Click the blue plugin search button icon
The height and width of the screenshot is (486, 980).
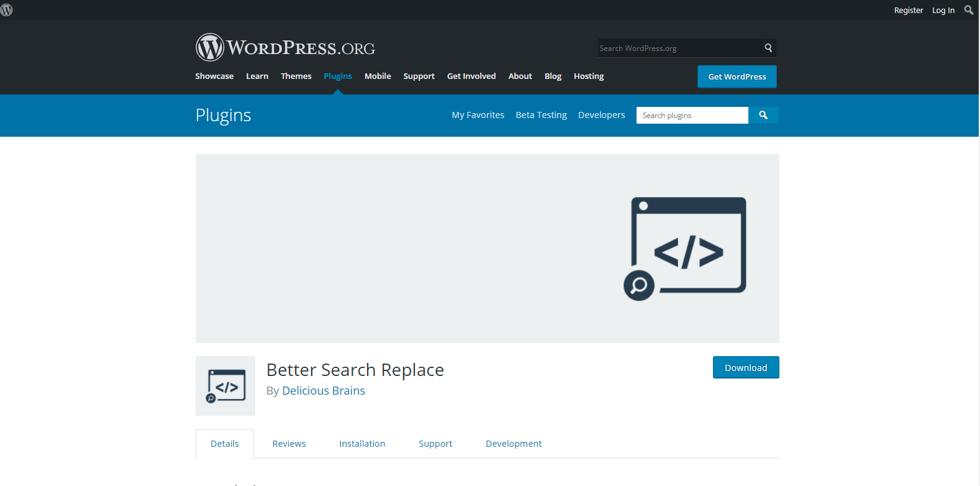tap(763, 116)
